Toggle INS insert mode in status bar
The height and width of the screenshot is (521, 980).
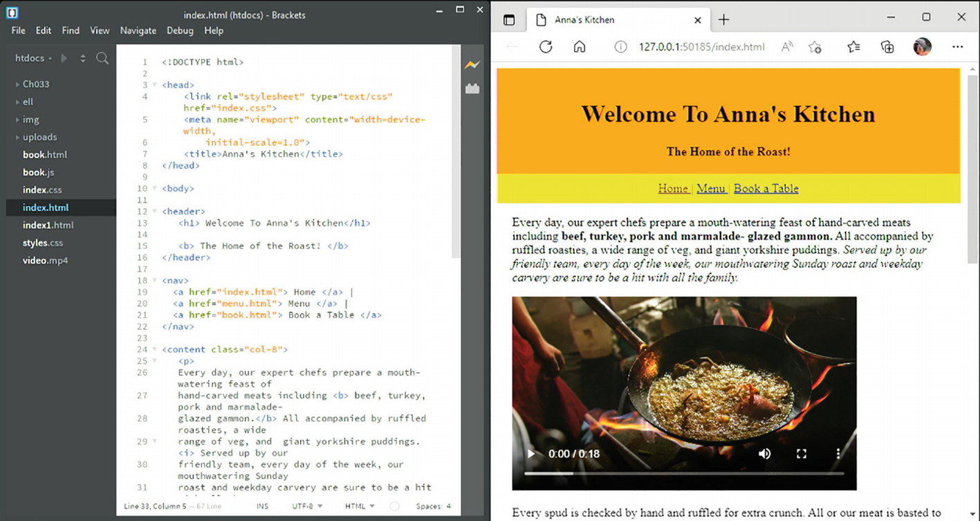[262, 506]
